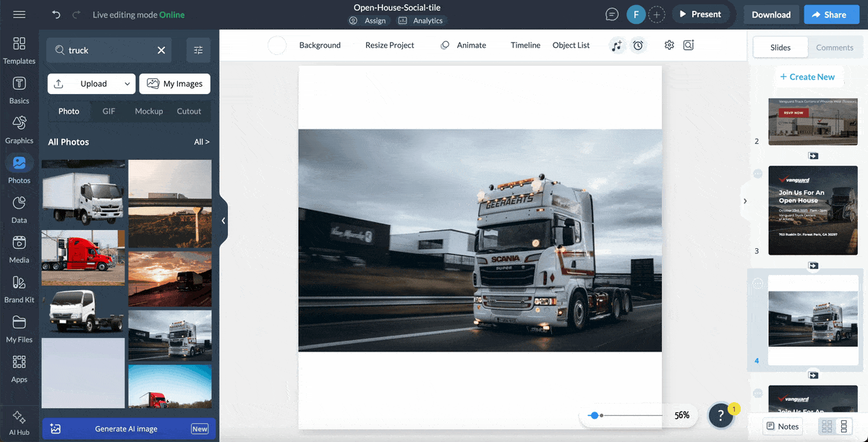Click the Assign option
Image resolution: width=868 pixels, height=442 pixels.
point(367,21)
